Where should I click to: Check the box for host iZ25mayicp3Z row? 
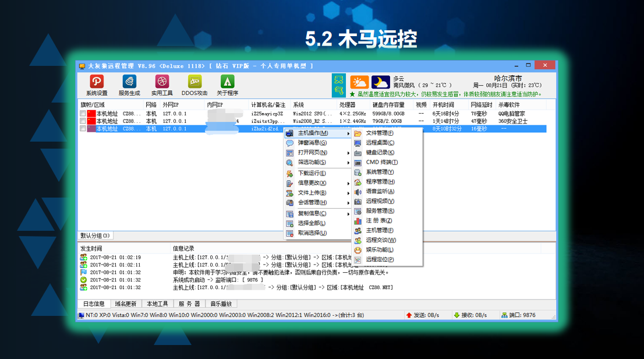(x=83, y=114)
